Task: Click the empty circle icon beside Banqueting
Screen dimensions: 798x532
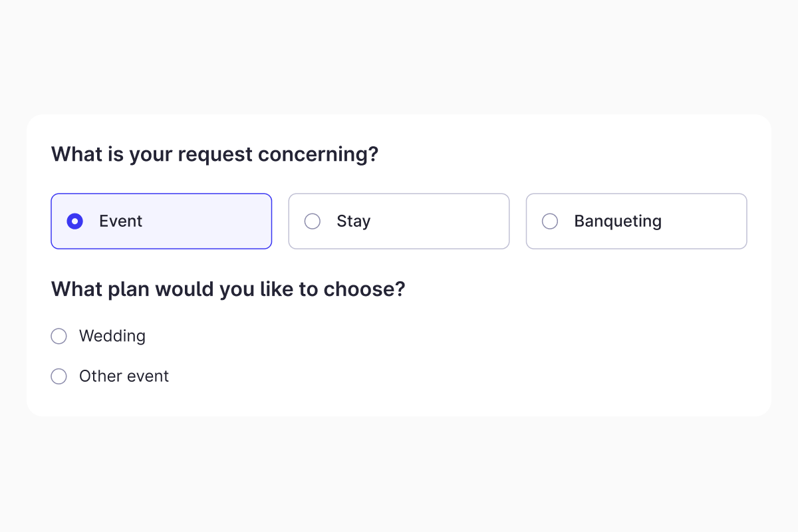Action: click(x=550, y=221)
